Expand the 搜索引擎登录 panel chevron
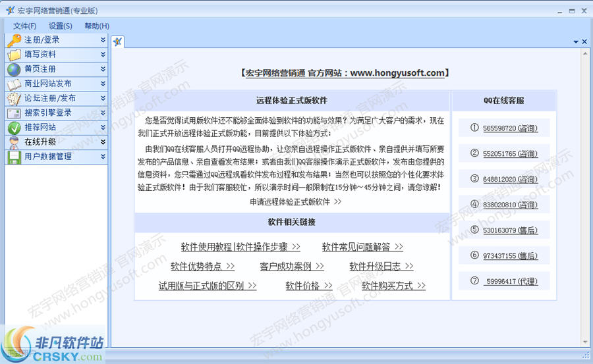 [x=103, y=113]
